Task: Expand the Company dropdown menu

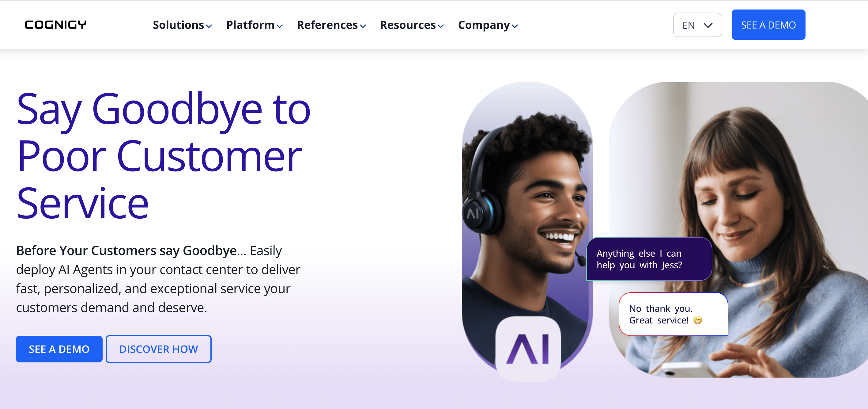Action: pos(488,25)
